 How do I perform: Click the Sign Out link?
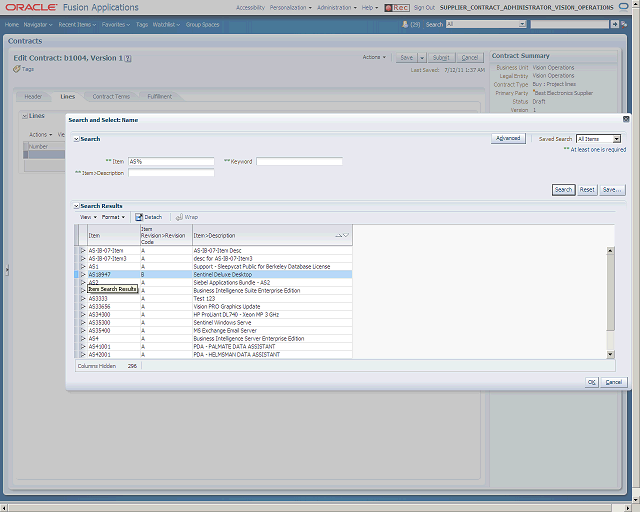click(x=424, y=8)
